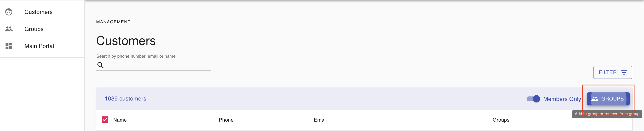Sort by the Email column header
Image resolution: width=644 pixels, height=131 pixels.
click(x=320, y=120)
